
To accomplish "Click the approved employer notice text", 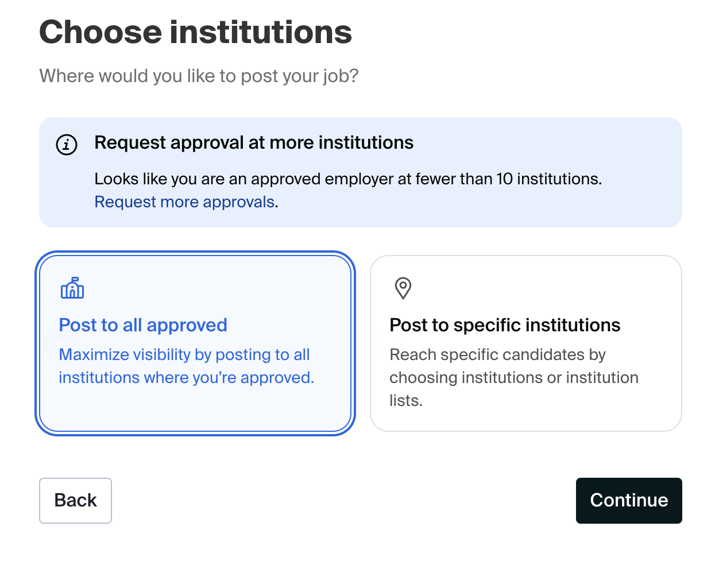I will pos(348,179).
